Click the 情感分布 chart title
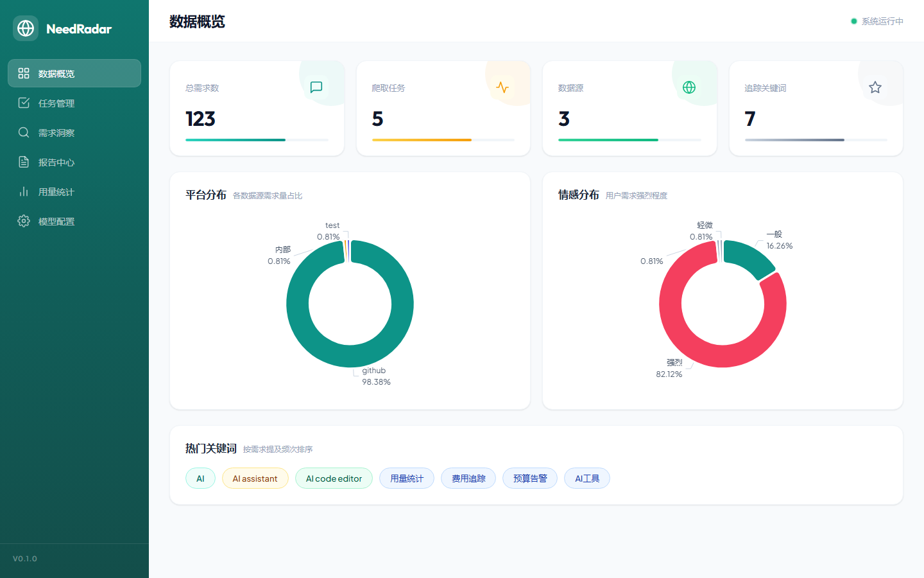This screenshot has height=578, width=924. pos(579,195)
